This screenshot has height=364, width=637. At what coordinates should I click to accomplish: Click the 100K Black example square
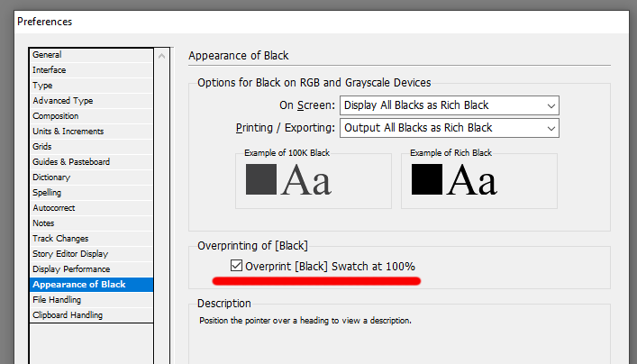[261, 179]
